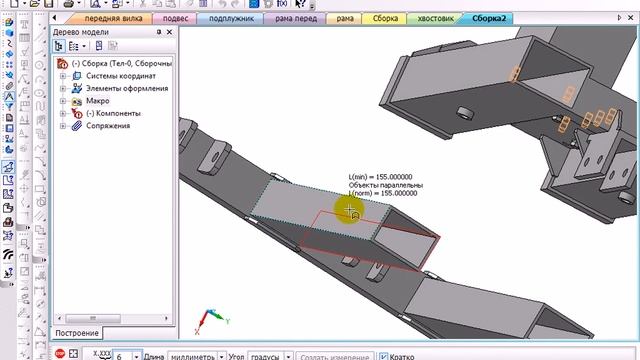Switch to the передняя вилка tab
This screenshot has width=640, height=360.
coord(113,18)
